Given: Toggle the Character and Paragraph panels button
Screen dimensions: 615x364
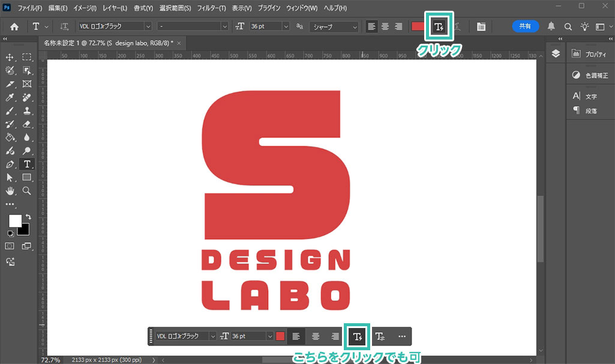Looking at the screenshot, I should (x=481, y=26).
